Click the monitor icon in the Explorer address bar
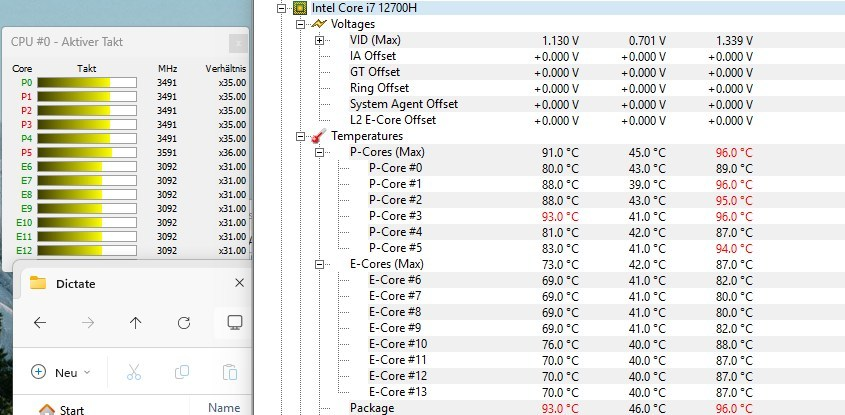 (234, 323)
